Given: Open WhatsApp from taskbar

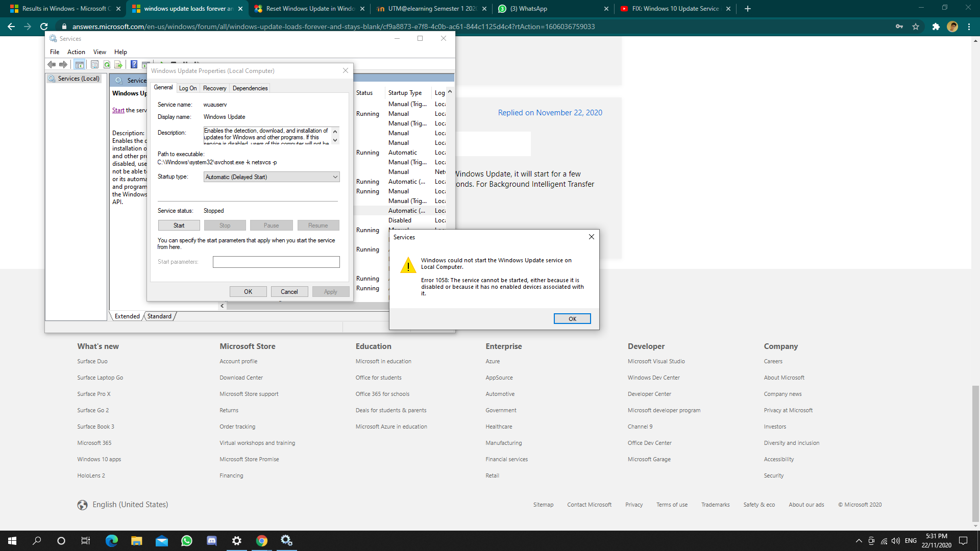Looking at the screenshot, I should coord(187,541).
